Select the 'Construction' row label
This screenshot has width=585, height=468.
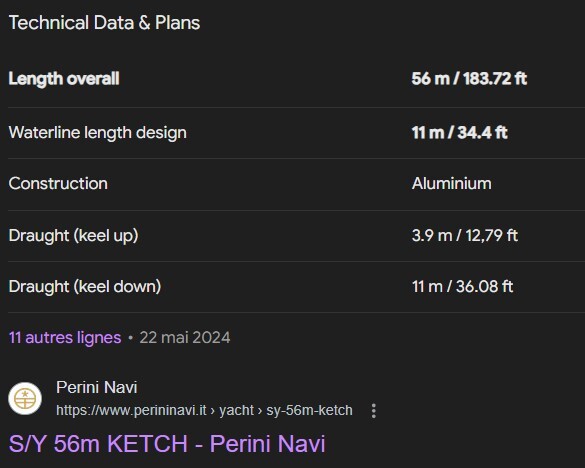click(58, 184)
